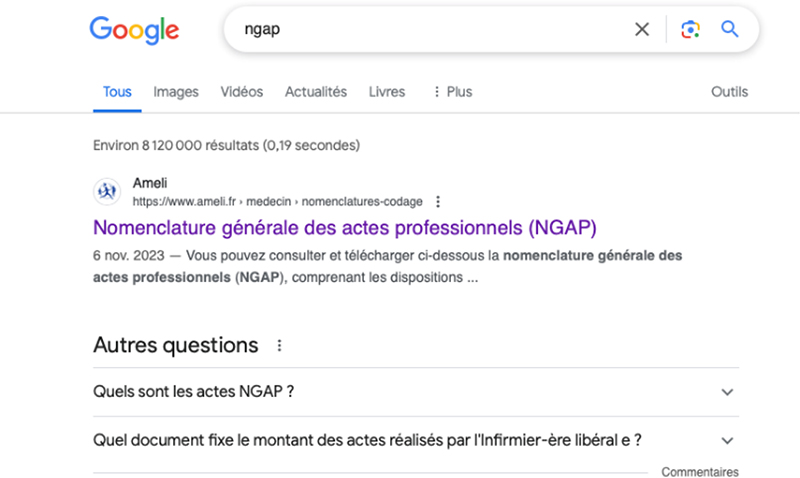The height and width of the screenshot is (478, 800).
Task: Open Google Lens image search icon
Action: [x=690, y=29]
